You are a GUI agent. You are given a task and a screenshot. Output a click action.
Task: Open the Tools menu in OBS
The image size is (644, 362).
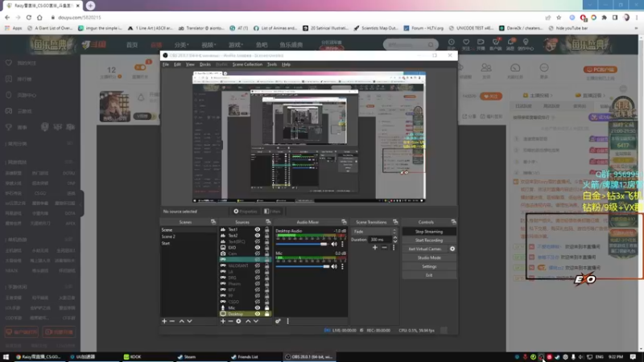[272, 64]
